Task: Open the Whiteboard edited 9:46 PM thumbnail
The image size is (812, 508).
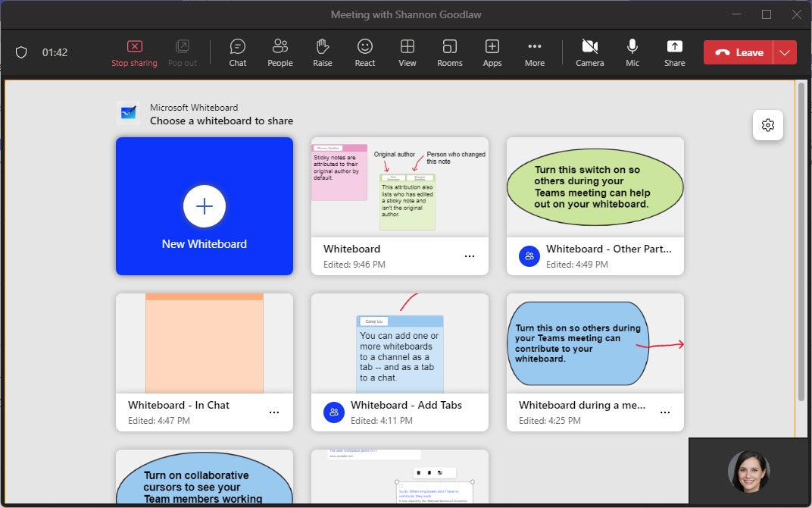Action: coord(400,187)
